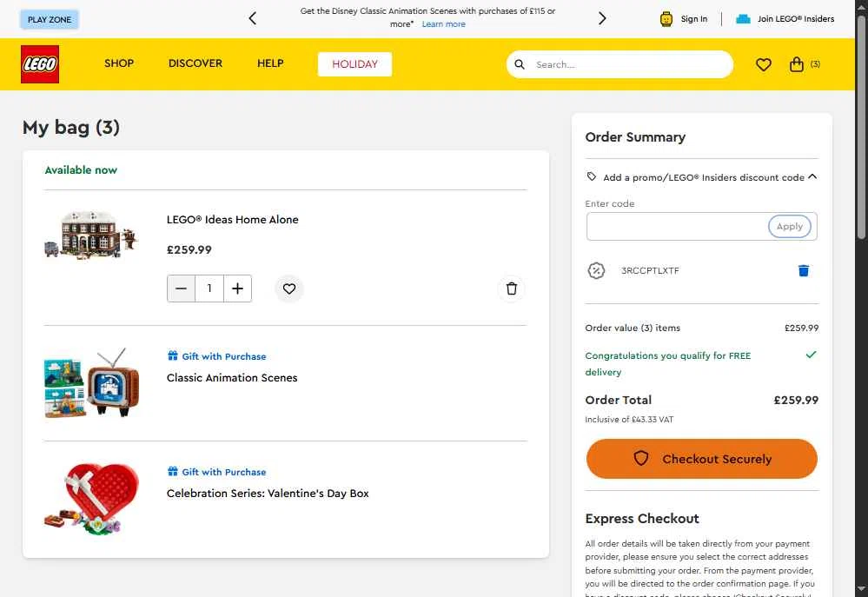Screen dimensions: 868x597
Task: Increase Home Alone quantity with plus
Action: tap(237, 289)
